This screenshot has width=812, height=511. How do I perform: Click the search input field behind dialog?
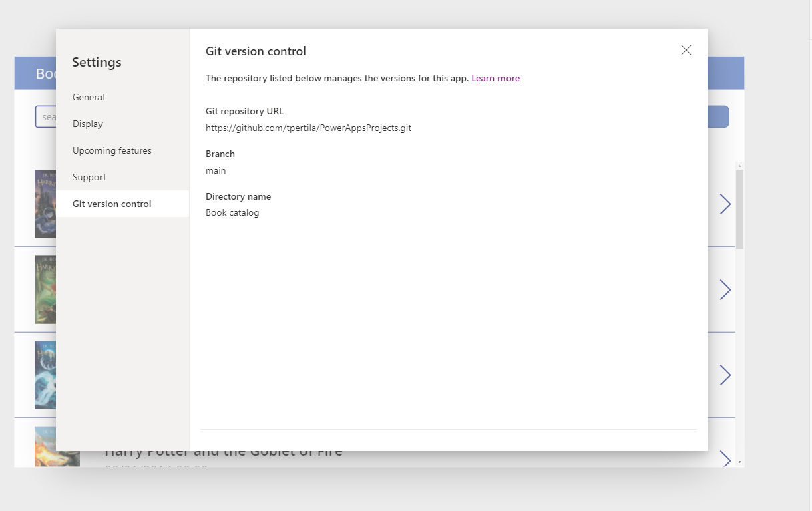click(x=45, y=117)
